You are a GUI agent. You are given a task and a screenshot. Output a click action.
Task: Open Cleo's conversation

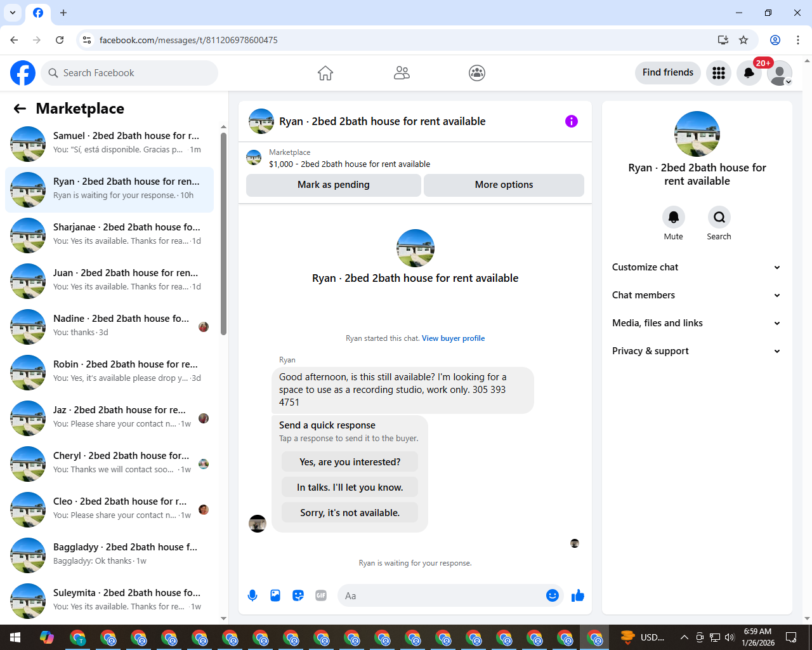click(x=109, y=509)
